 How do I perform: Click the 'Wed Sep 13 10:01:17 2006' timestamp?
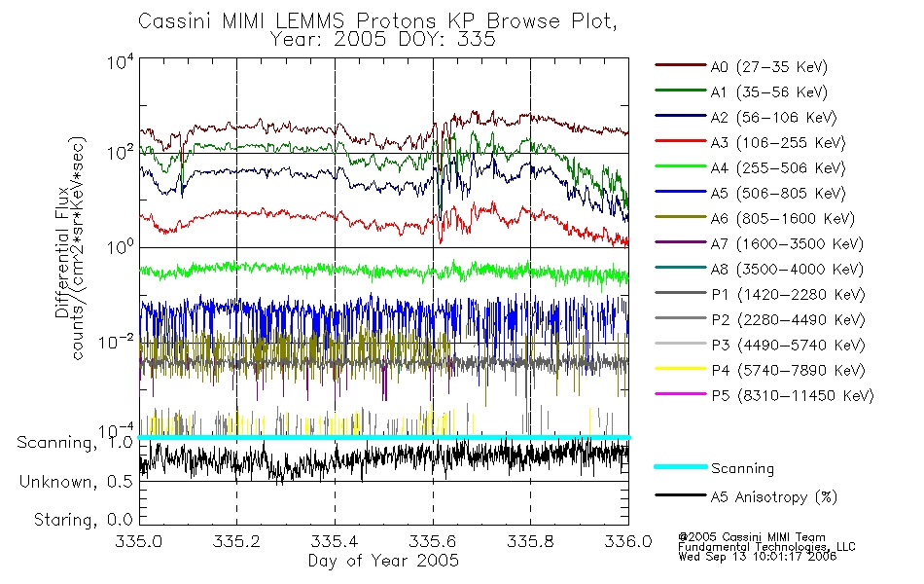pos(758,557)
